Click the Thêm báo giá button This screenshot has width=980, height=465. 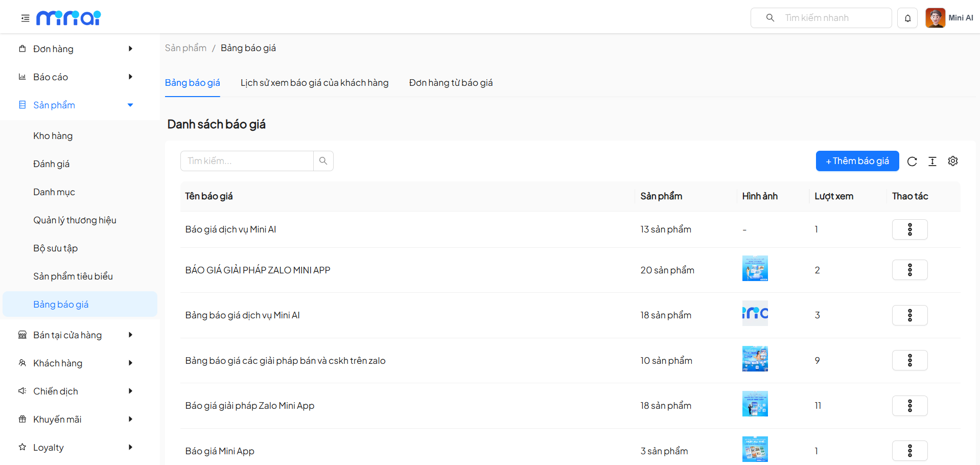[857, 161]
